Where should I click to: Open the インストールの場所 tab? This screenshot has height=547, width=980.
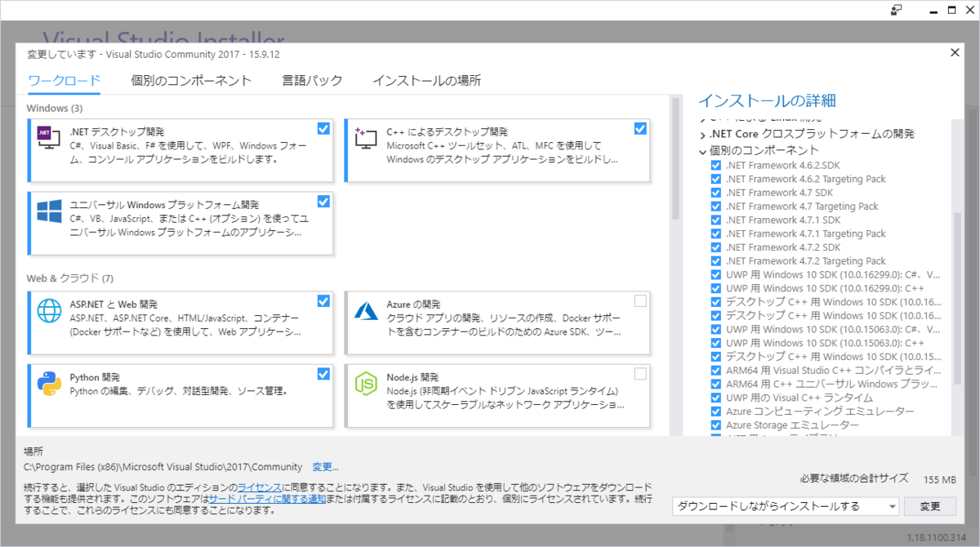point(426,80)
